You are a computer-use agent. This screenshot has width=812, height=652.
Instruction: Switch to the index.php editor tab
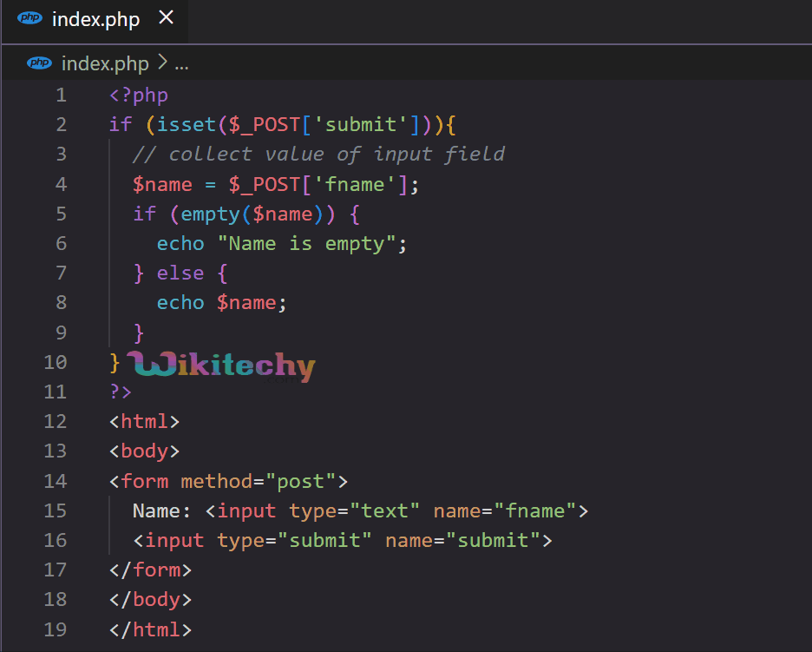(x=95, y=17)
